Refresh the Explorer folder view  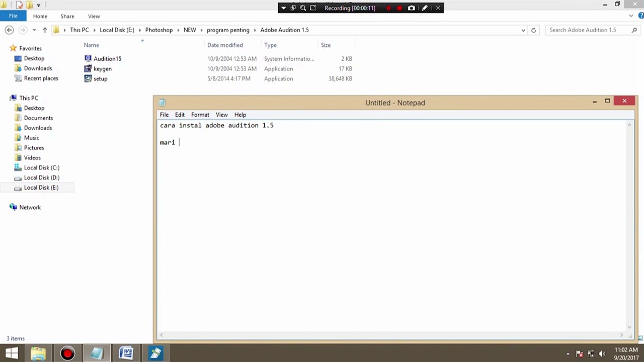pos(534,30)
